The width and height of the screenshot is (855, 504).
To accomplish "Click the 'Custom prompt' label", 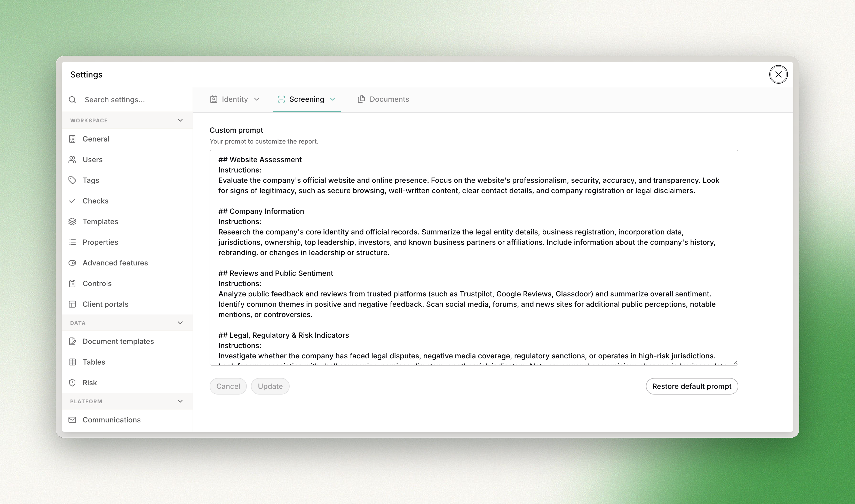I will point(236,130).
